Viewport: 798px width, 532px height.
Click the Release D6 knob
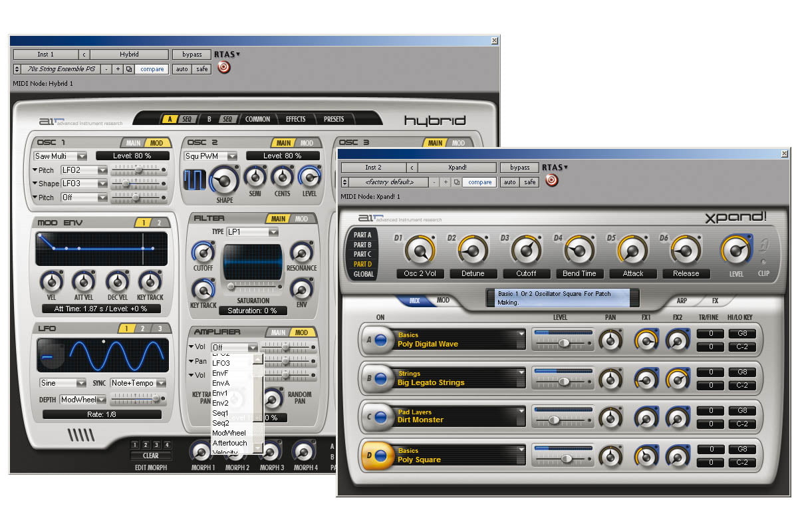pyautogui.click(x=686, y=250)
